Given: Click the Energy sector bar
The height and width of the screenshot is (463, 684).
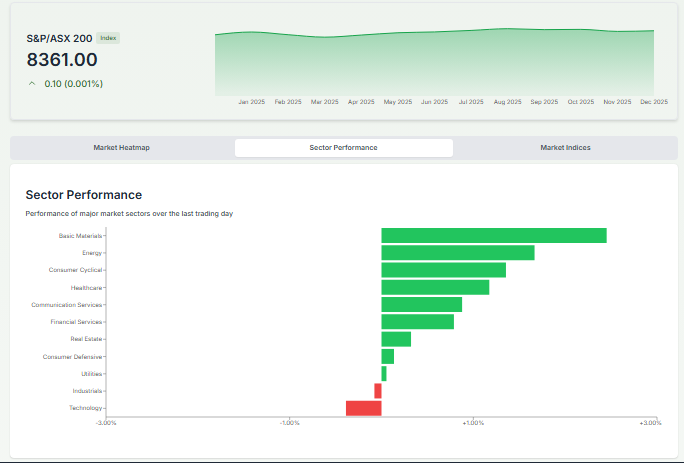Looking at the screenshot, I should click(x=458, y=253).
